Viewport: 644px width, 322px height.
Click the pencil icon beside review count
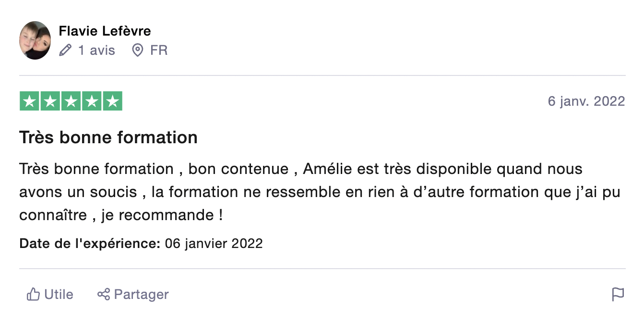coord(65,50)
